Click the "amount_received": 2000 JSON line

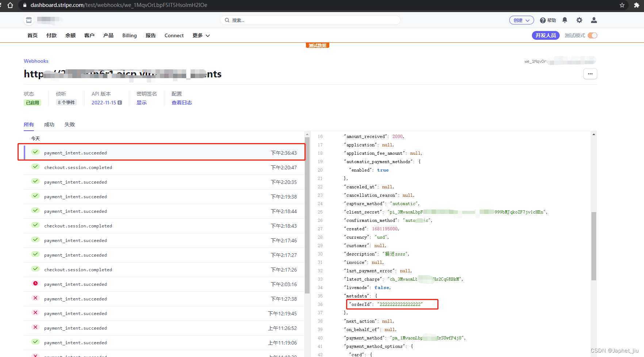374,137
